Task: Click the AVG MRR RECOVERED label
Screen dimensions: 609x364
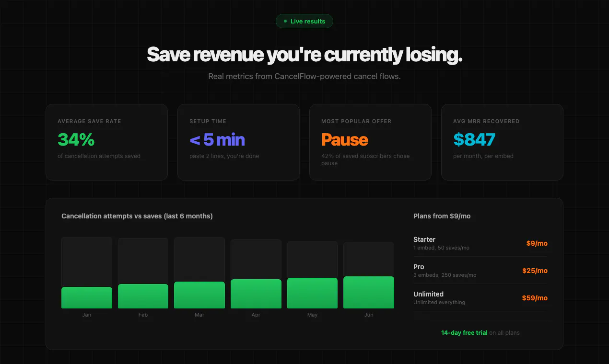Action: (x=486, y=121)
